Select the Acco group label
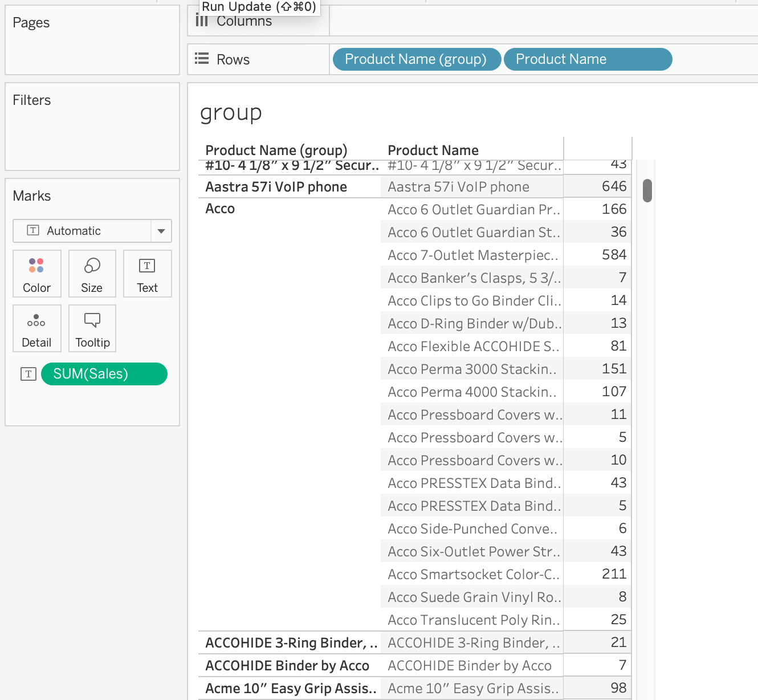758x700 pixels. pos(220,209)
